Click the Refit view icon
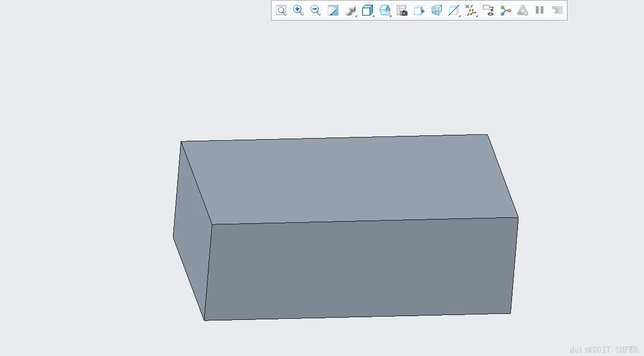Image resolution: width=644 pixels, height=356 pixels. [x=281, y=10]
